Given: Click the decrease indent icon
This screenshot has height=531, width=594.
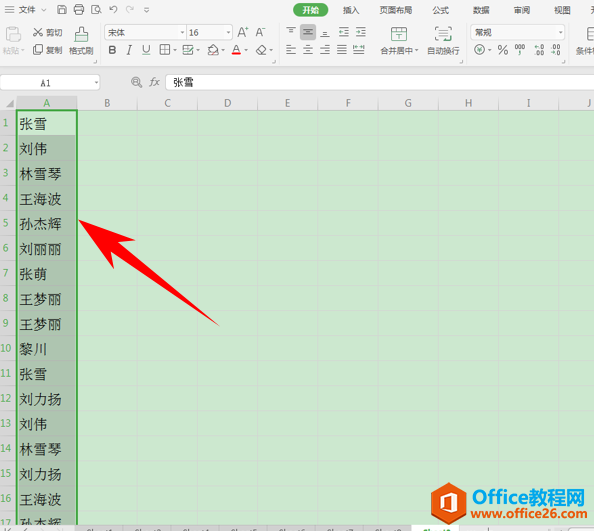Looking at the screenshot, I should pos(344,32).
